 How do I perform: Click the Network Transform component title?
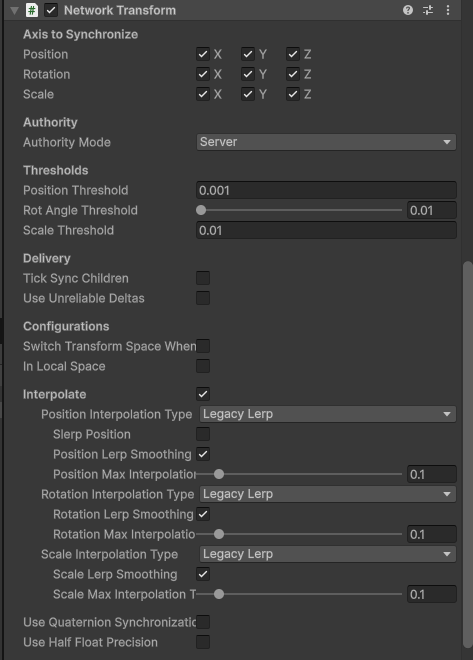coord(120,10)
